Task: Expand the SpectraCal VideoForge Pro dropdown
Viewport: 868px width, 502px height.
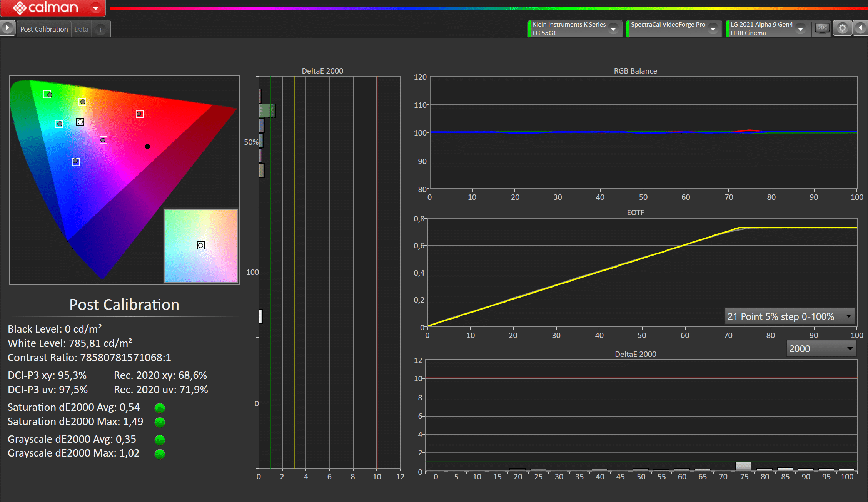Action: pos(713,29)
